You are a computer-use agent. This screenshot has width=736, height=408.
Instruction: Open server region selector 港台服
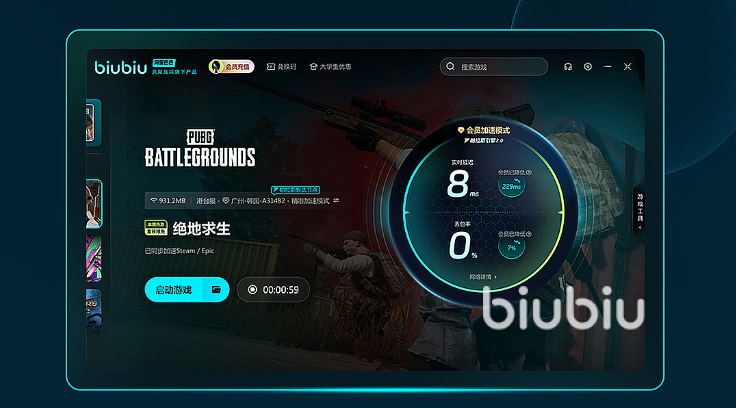[x=206, y=200]
